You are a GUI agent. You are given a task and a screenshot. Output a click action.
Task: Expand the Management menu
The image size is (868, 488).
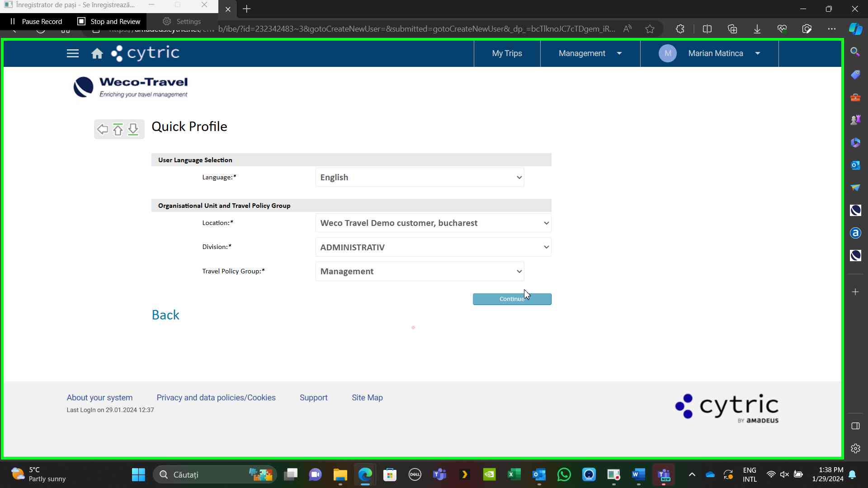(x=590, y=53)
